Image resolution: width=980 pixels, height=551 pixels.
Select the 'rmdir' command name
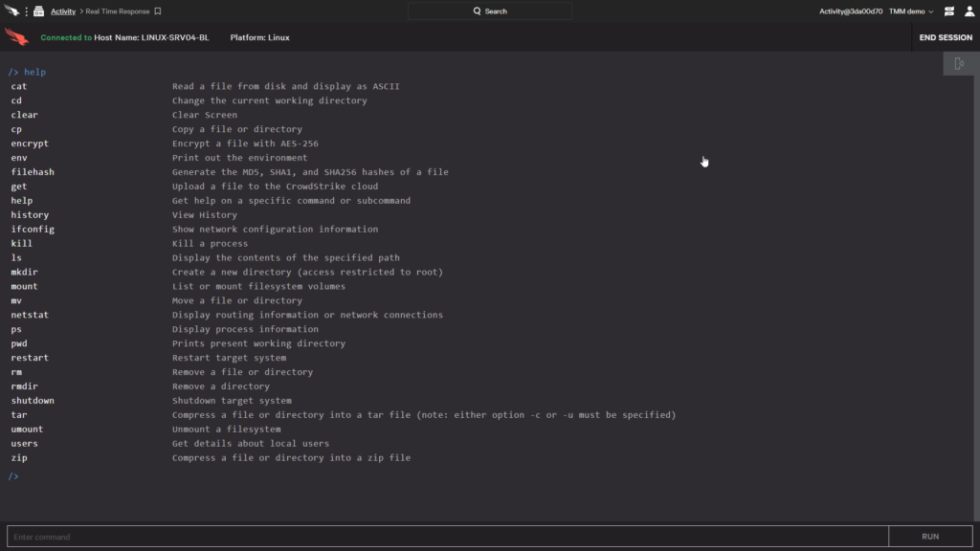pyautogui.click(x=24, y=386)
